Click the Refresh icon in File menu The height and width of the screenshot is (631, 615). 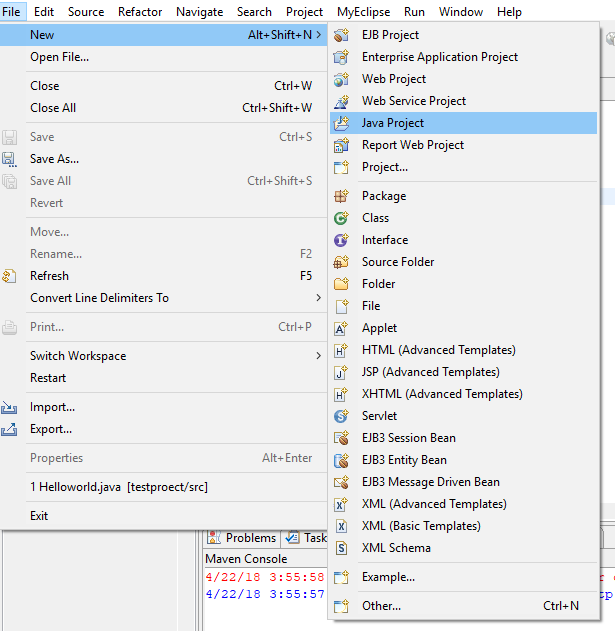tap(9, 276)
